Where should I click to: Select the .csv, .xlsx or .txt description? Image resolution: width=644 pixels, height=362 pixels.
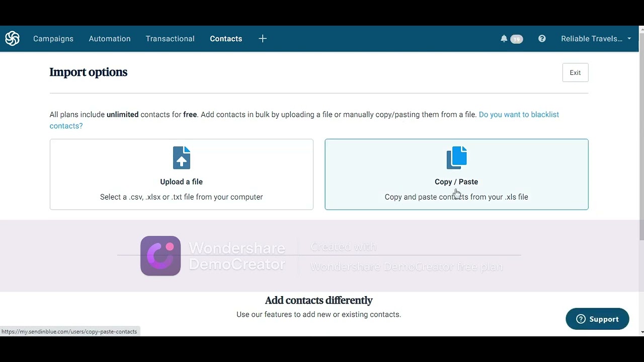(181, 197)
